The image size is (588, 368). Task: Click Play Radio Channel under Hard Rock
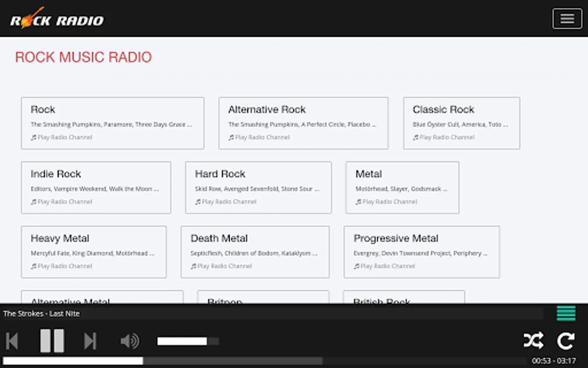pyautogui.click(x=226, y=202)
